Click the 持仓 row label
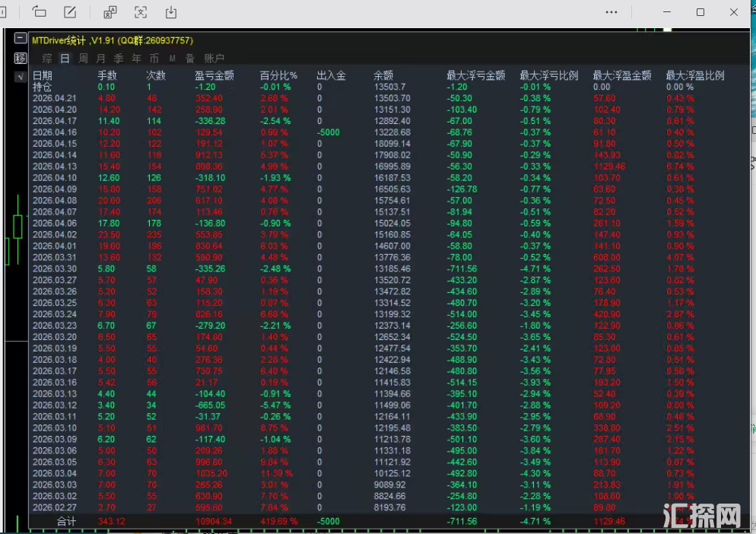This screenshot has width=756, height=534. tap(42, 87)
